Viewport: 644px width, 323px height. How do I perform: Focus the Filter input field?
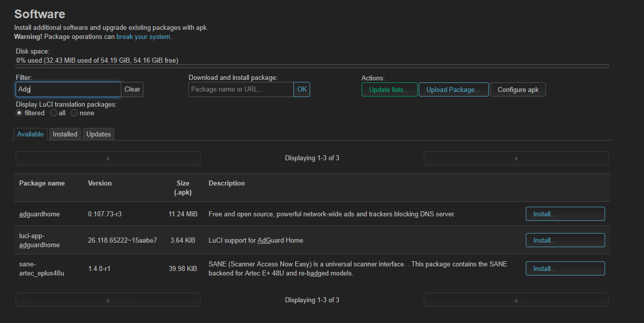[68, 89]
